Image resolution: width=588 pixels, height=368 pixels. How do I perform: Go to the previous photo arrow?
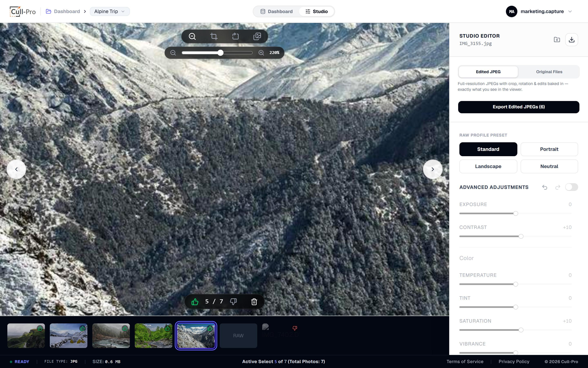tap(16, 169)
